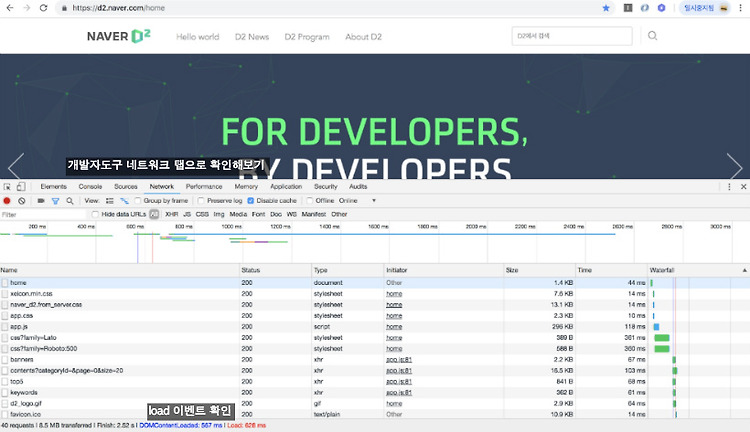Sort by the Waterfall column arrow

pos(744,270)
